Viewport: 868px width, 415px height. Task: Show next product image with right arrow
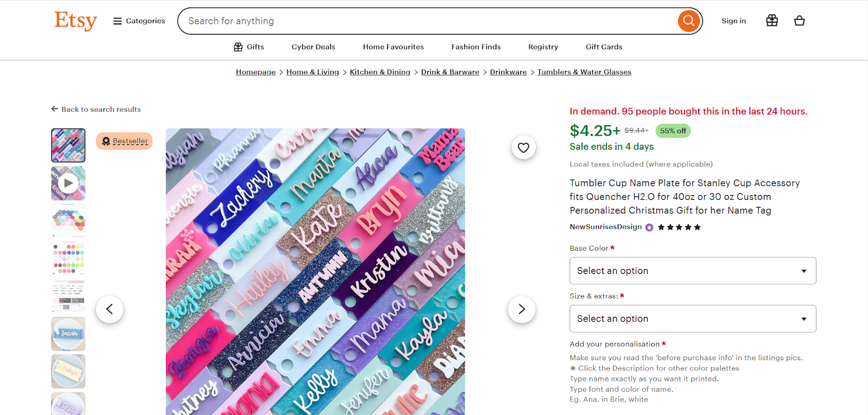522,309
